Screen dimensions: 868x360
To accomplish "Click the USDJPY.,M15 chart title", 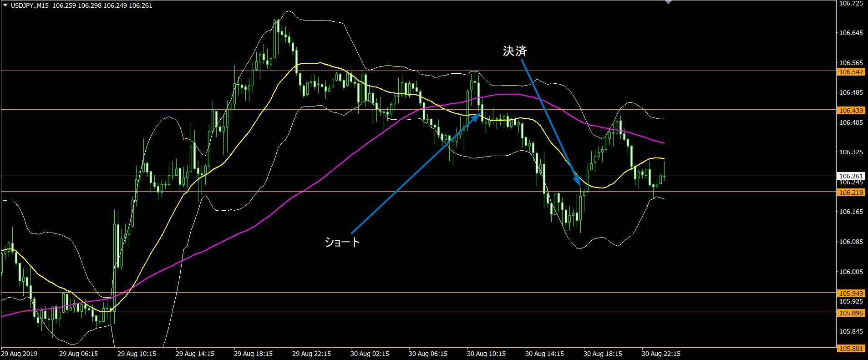I will [x=30, y=5].
